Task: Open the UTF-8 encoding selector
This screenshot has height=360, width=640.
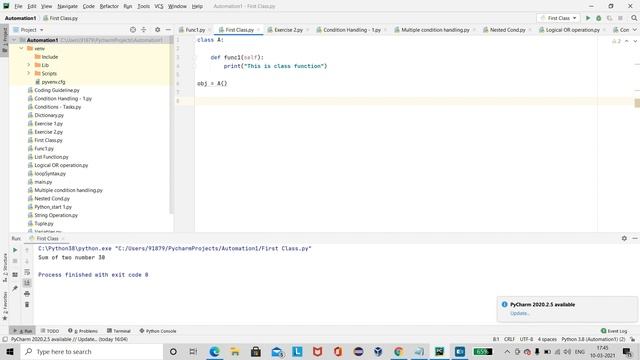Action: [526, 339]
